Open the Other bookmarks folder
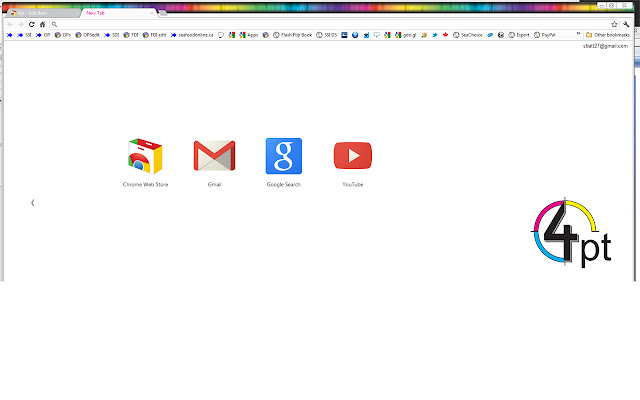This screenshot has height=400, width=640. 608,35
